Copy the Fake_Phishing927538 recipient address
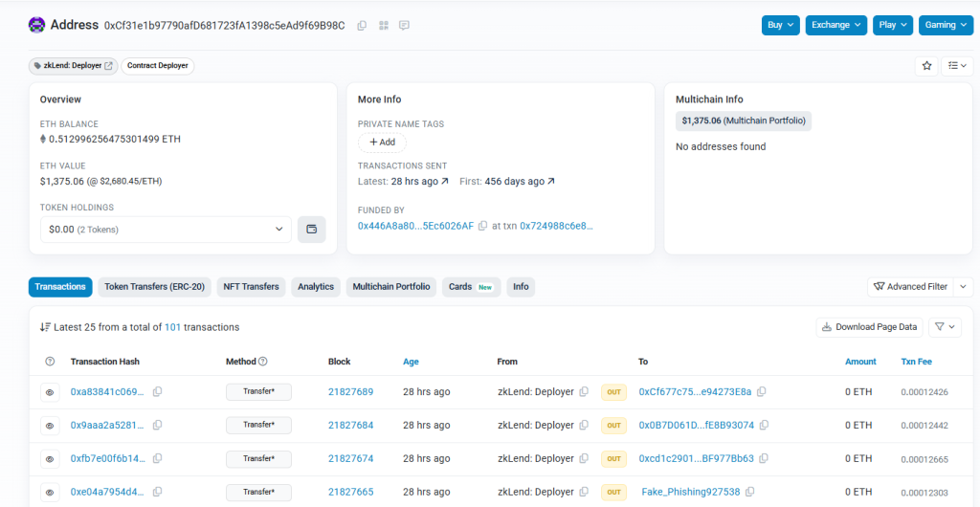The image size is (980, 507). point(750,492)
